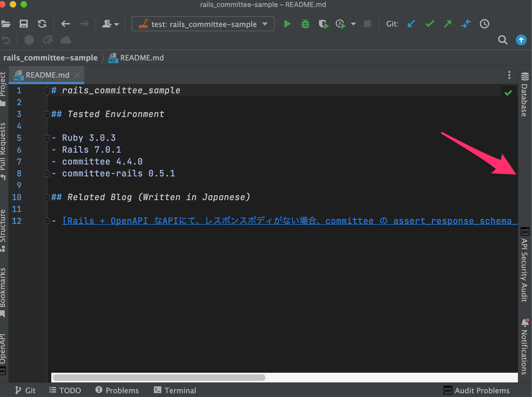Open the Problems tool window
Image resolution: width=532 pixels, height=397 pixels.
click(117, 390)
